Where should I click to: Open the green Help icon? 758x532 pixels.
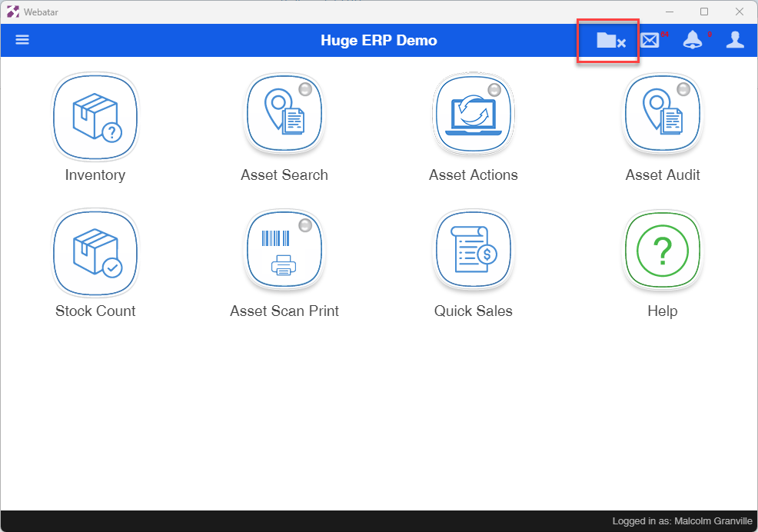[663, 250]
